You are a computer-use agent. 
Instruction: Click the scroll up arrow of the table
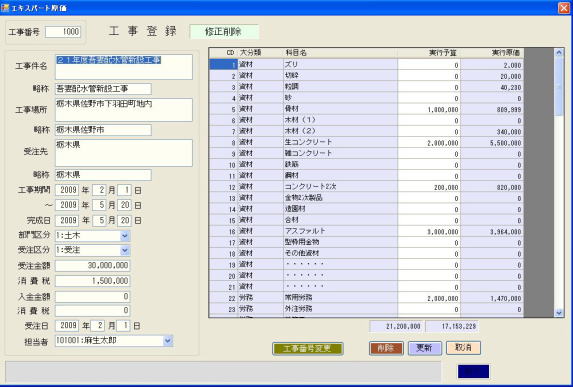559,53
